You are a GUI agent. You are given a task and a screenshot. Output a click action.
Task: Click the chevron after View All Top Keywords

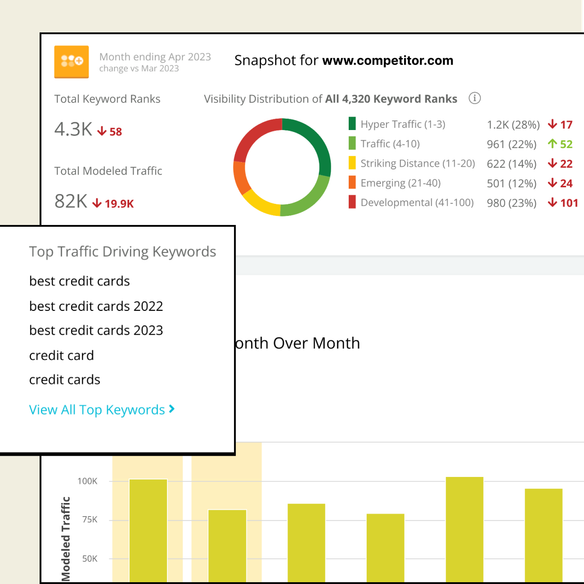(x=172, y=409)
